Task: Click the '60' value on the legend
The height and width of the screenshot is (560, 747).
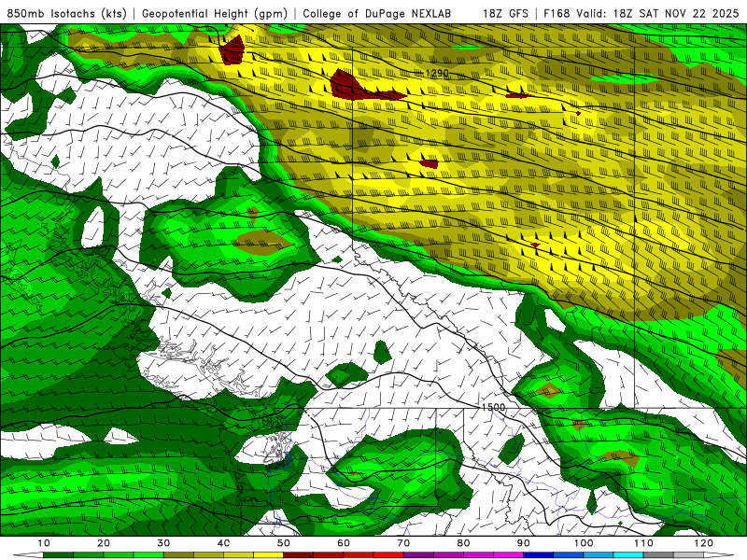Action: [344, 543]
